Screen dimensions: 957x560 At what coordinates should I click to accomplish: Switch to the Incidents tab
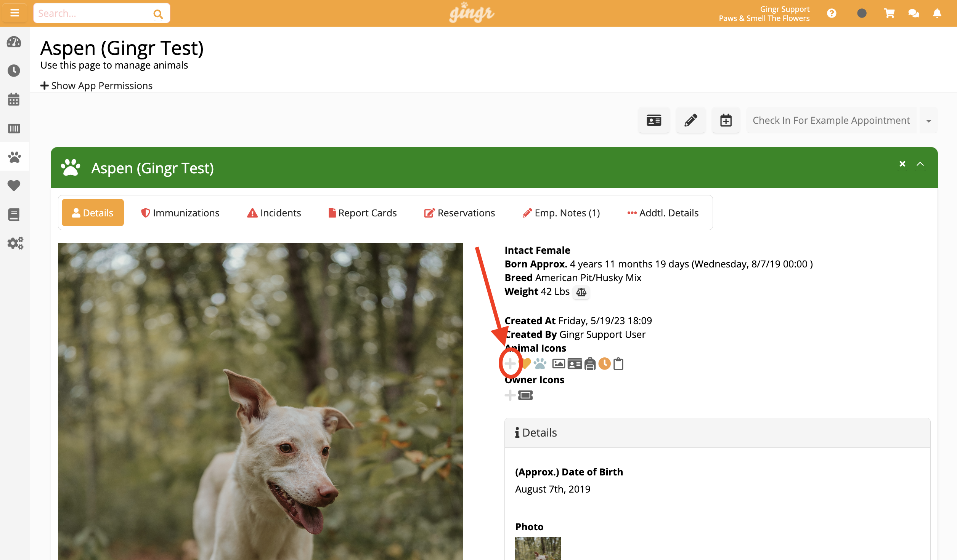[x=274, y=213]
